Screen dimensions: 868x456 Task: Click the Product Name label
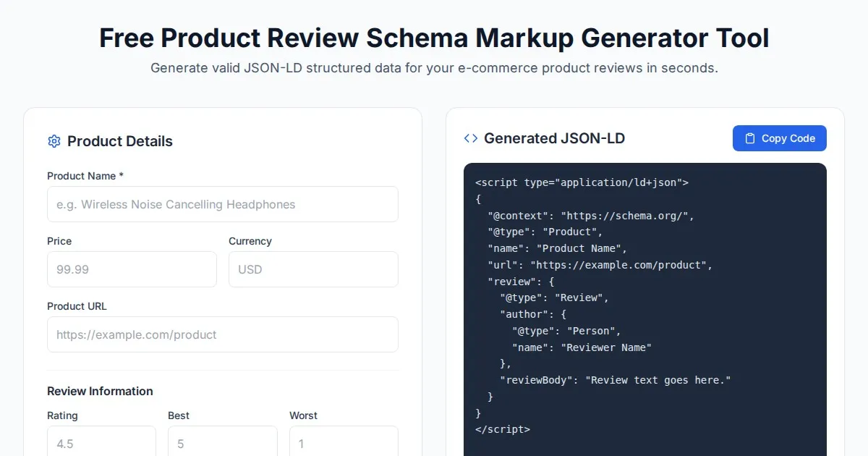tap(85, 176)
